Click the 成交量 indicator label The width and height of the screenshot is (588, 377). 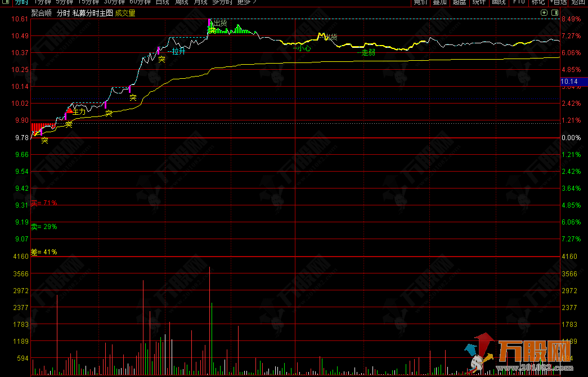click(x=125, y=13)
